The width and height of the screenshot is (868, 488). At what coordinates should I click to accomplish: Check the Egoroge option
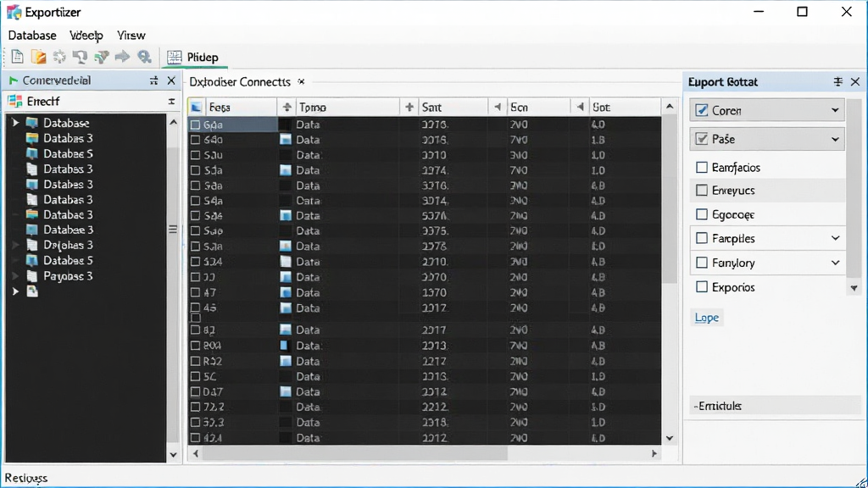(702, 214)
